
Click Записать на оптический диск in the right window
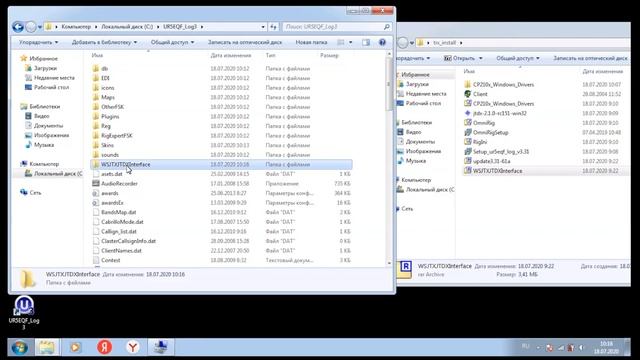tap(590, 58)
